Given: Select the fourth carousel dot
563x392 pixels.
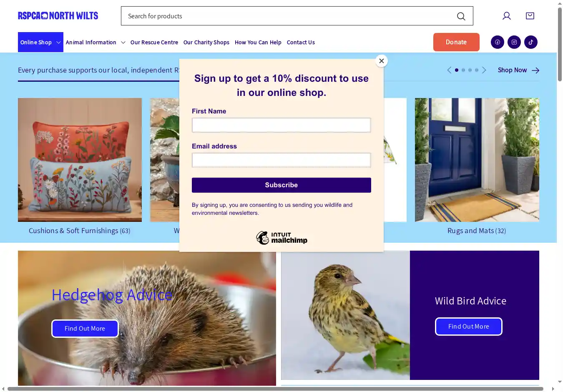Looking at the screenshot, I should click(477, 70).
